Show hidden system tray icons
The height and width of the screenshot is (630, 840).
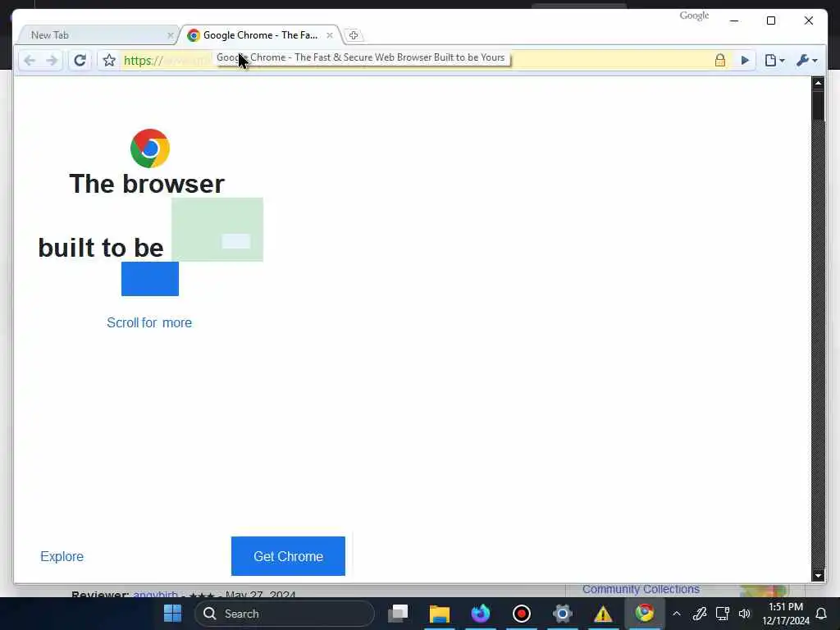[x=677, y=614]
